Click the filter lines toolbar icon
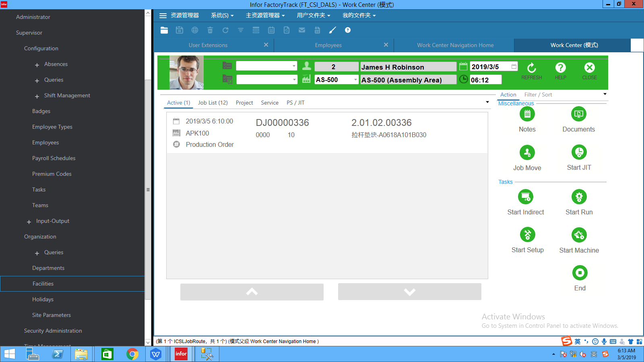The image size is (644, 362). point(241,30)
